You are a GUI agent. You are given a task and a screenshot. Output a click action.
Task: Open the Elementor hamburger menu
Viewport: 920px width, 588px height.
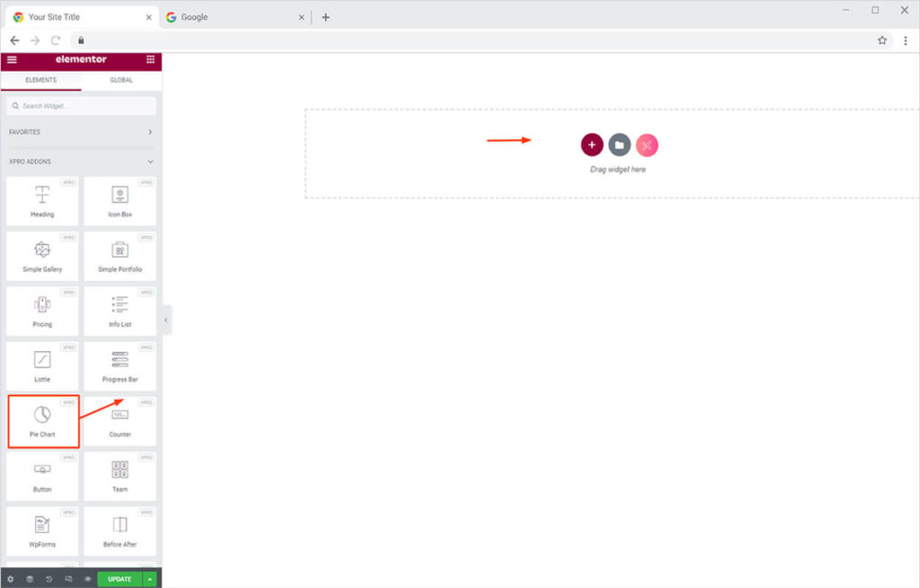tap(12, 59)
